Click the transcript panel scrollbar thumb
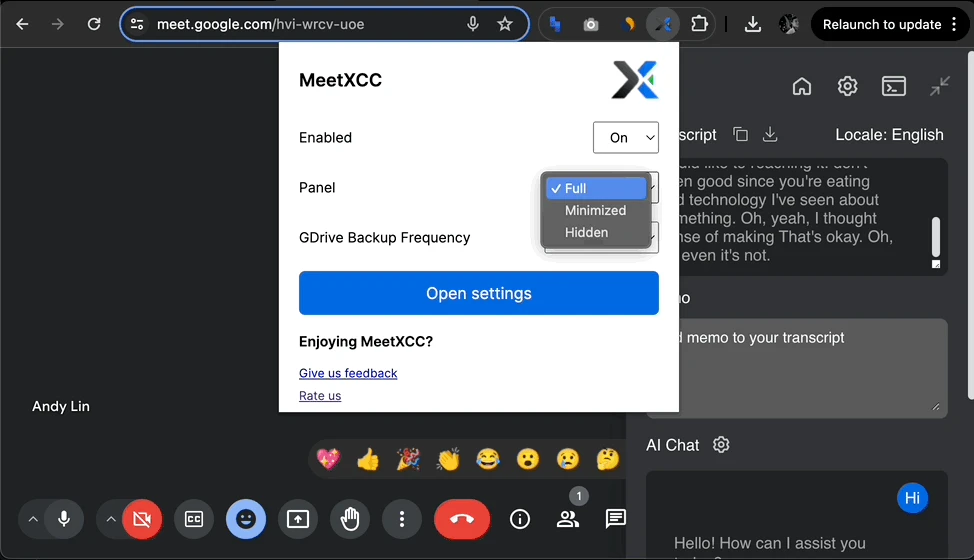The width and height of the screenshot is (974, 560). [935, 237]
